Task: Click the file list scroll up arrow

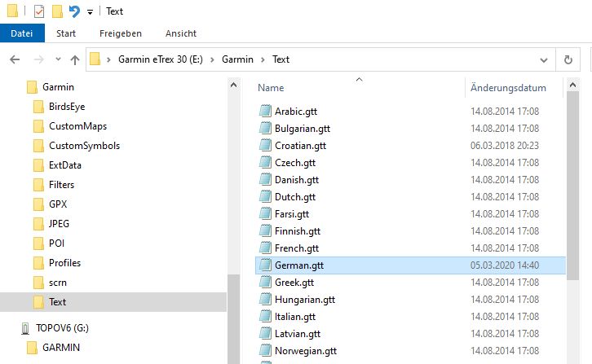Action: (572, 86)
